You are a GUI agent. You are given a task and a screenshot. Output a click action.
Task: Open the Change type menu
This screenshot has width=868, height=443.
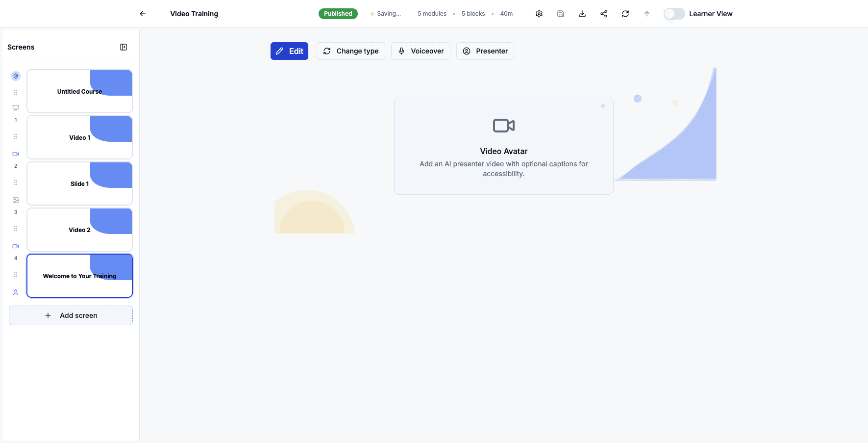[351, 51]
